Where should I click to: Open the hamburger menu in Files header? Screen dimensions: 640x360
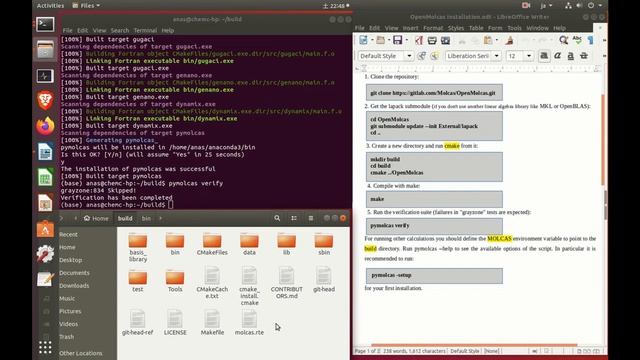point(311,218)
